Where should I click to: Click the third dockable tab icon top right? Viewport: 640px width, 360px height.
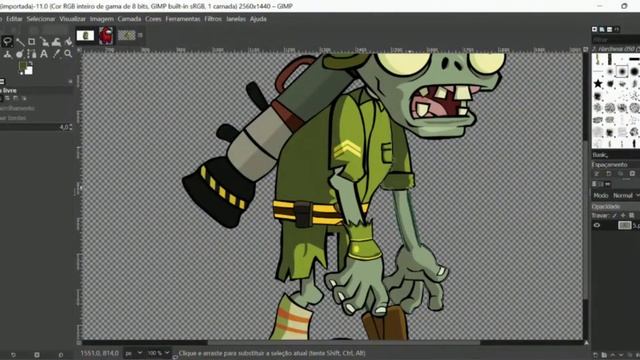(609, 29)
